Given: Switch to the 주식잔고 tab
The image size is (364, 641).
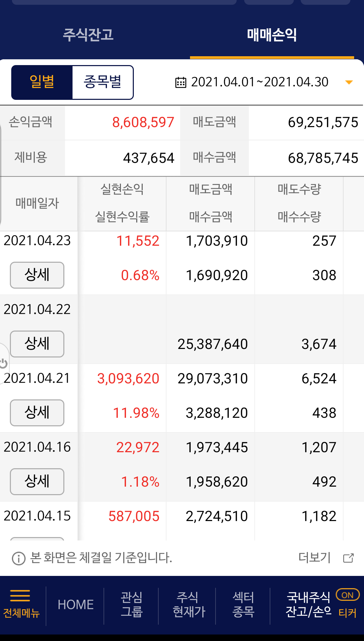Looking at the screenshot, I should click(x=88, y=35).
